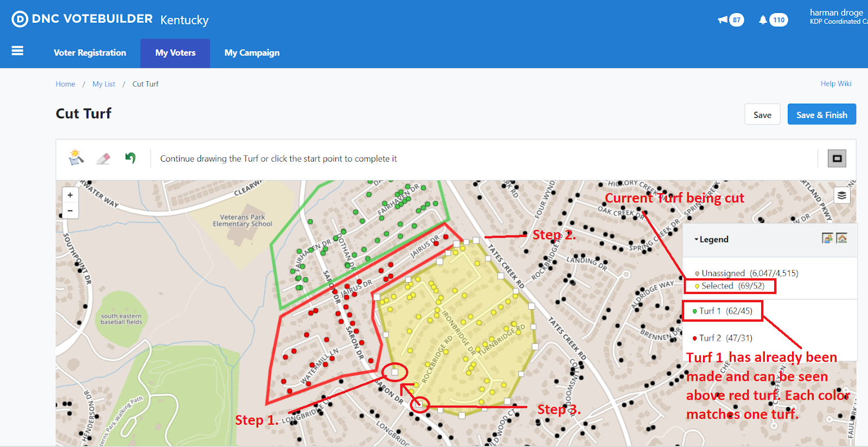The height and width of the screenshot is (447, 868).
Task: Click the 87 announcements count badge
Action: pos(736,20)
